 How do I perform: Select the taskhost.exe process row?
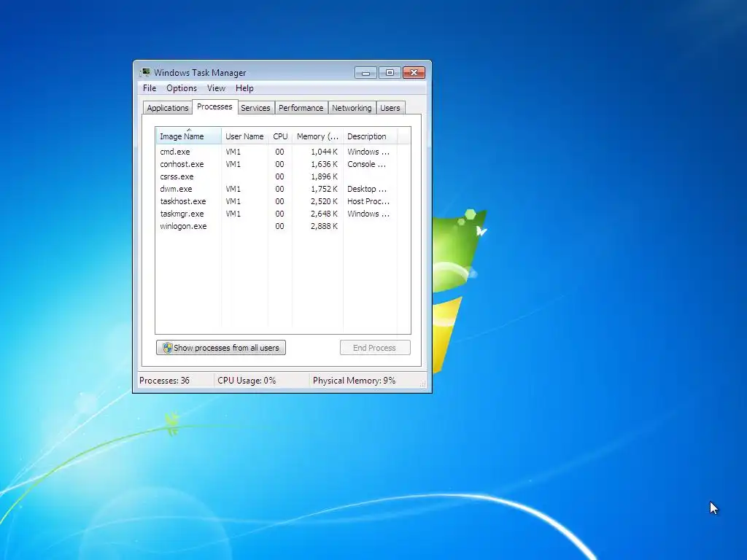pyautogui.click(x=283, y=201)
